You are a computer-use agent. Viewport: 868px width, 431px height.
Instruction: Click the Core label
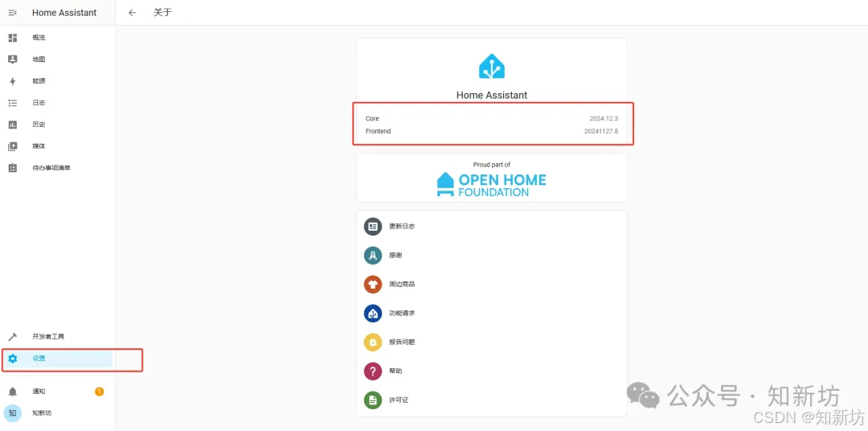click(372, 118)
